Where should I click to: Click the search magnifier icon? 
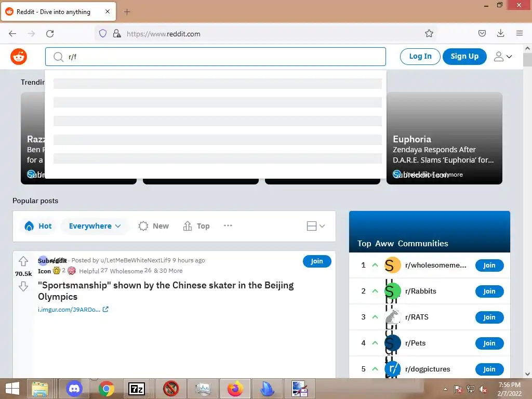tap(58, 57)
